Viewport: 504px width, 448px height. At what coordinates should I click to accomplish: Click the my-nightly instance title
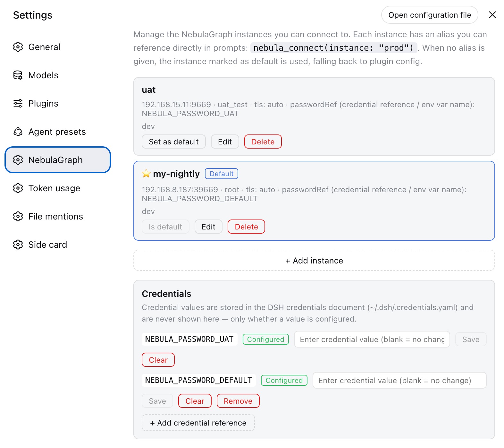pos(176,174)
